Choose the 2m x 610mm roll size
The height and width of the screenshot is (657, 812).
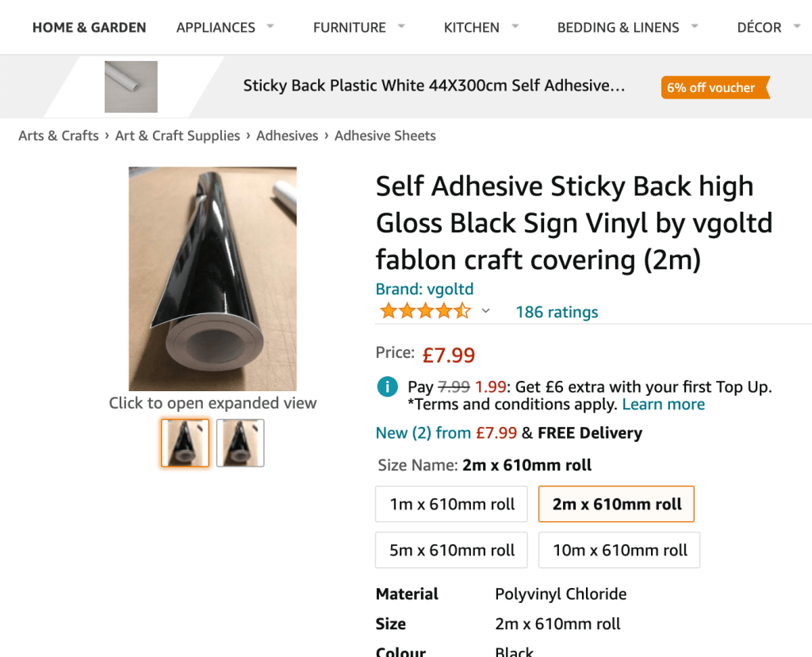click(x=616, y=504)
